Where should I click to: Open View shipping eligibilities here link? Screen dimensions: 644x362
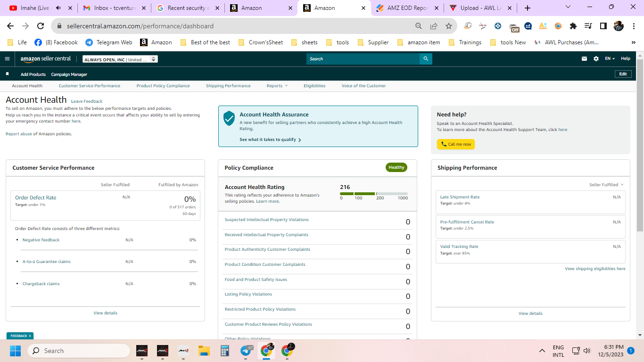coord(595,269)
